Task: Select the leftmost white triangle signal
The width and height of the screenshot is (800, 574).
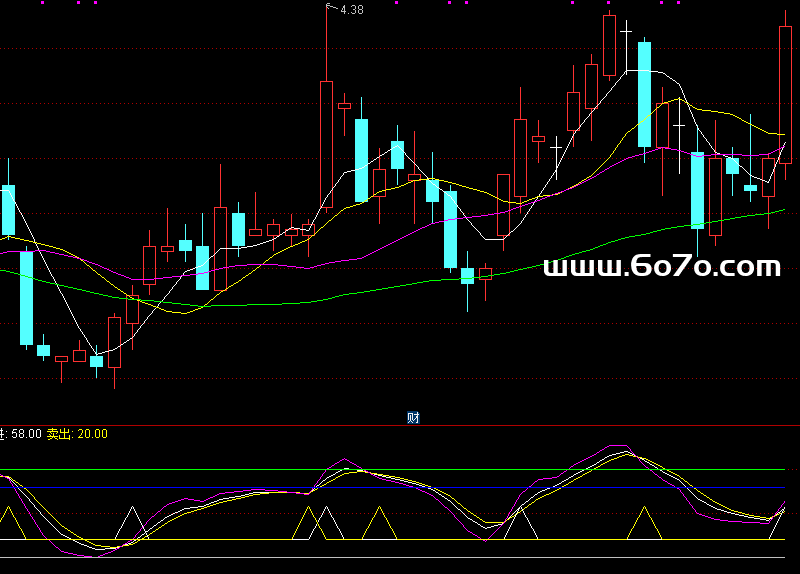Action: pos(131,524)
